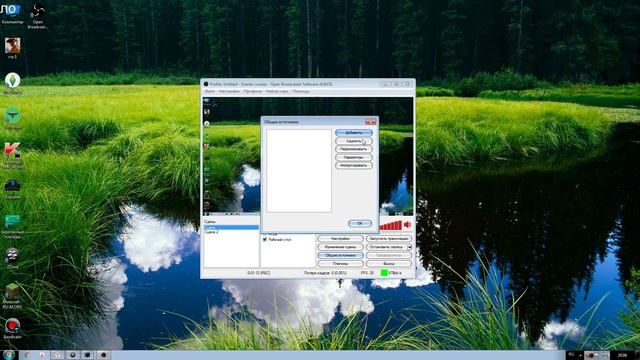The image size is (640, 360).
Task: Click the FPS: 30 status entry
Action: point(367,273)
